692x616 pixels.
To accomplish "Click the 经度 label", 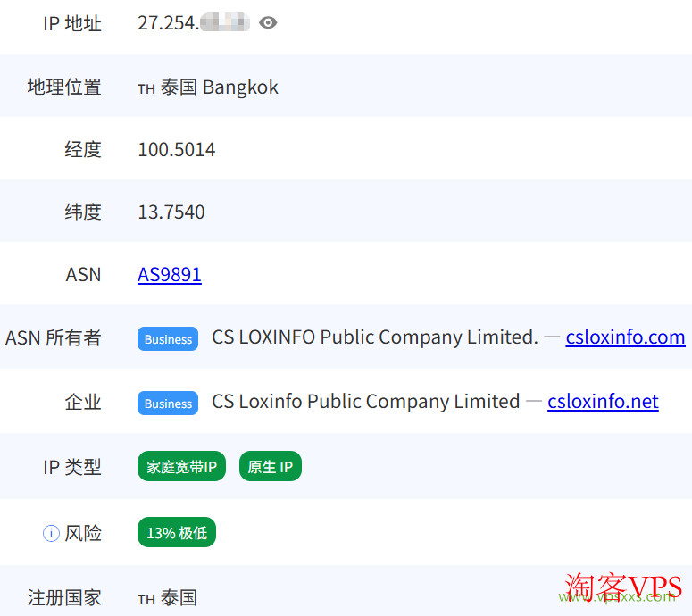I will tap(83, 150).
